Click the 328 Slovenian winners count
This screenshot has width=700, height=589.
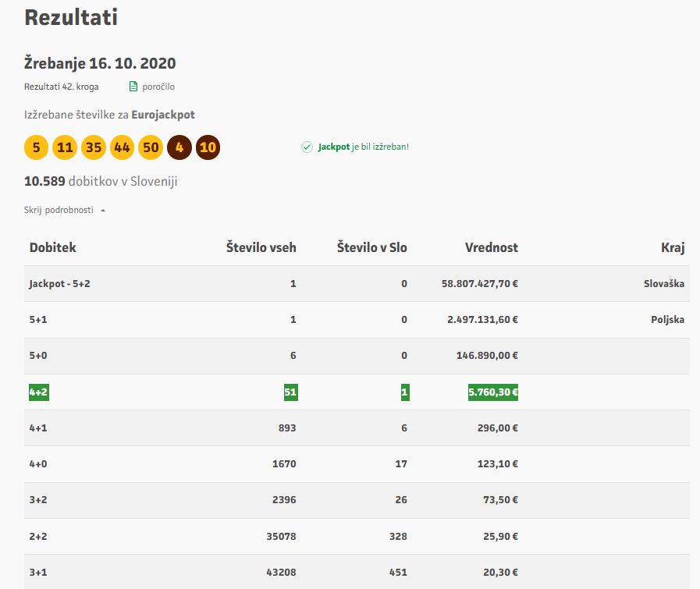click(x=398, y=537)
